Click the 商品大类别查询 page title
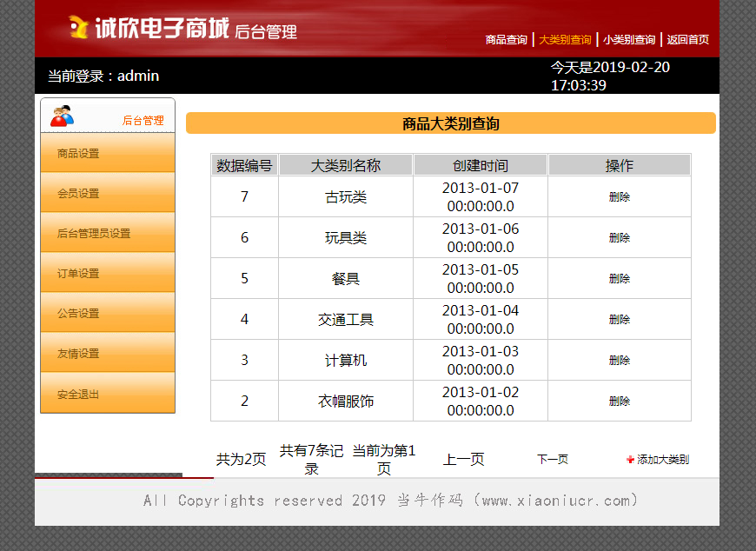 [451, 124]
